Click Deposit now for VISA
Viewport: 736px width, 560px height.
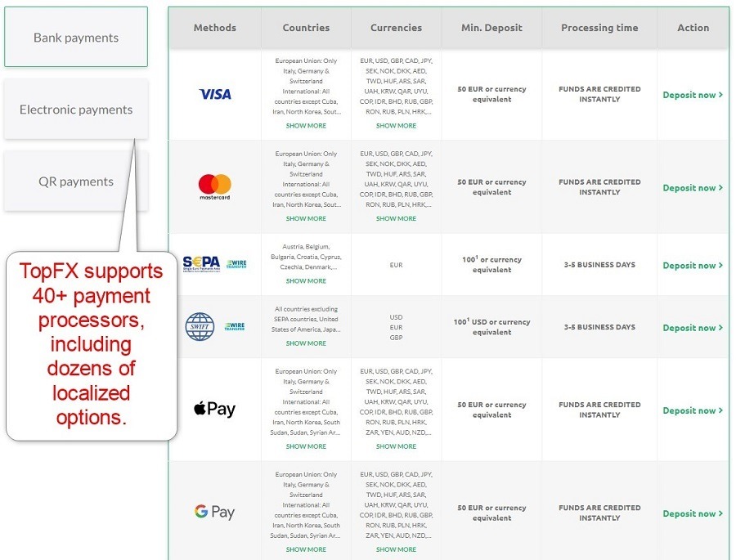click(x=692, y=95)
